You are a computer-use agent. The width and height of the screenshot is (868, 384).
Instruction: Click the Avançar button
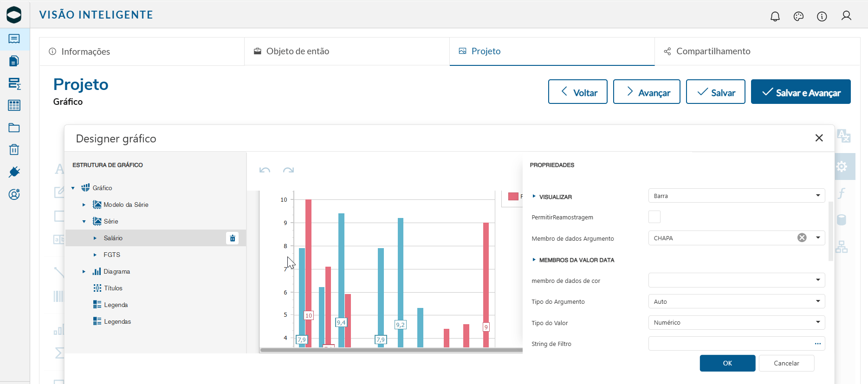tap(647, 91)
